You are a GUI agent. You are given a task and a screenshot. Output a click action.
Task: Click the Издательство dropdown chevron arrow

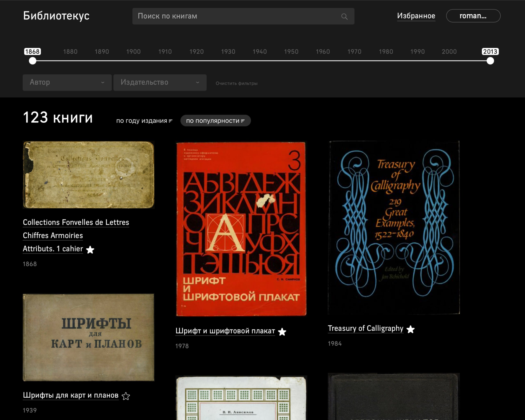[197, 82]
